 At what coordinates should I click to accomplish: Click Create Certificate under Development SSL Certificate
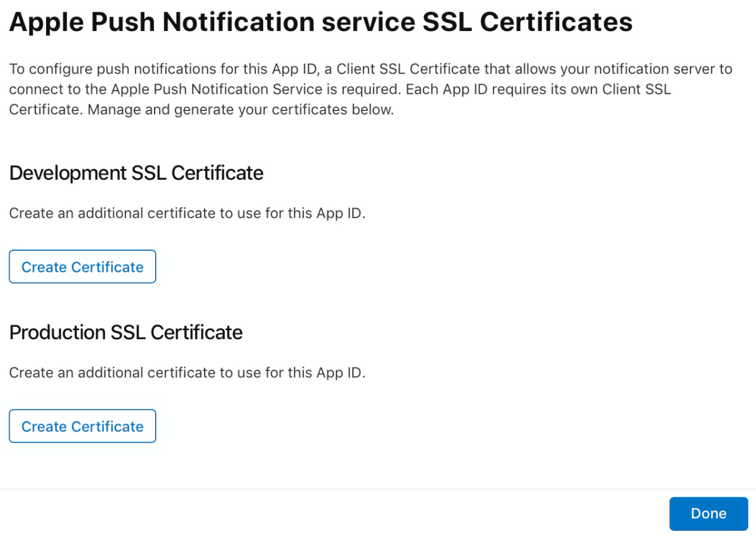pyautogui.click(x=82, y=267)
